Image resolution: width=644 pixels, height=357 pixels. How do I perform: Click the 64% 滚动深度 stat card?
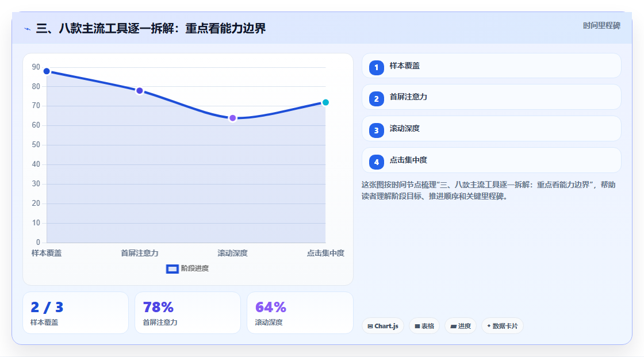click(300, 313)
